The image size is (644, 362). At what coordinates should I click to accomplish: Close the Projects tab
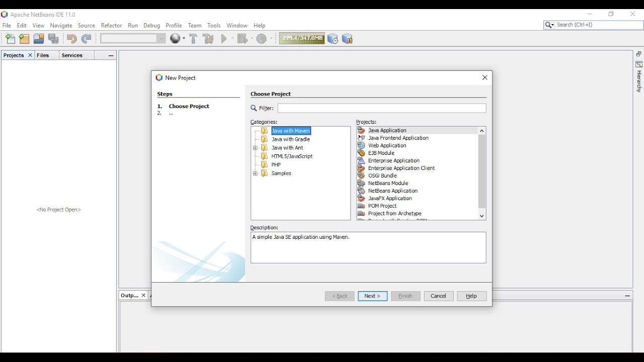pyautogui.click(x=30, y=55)
